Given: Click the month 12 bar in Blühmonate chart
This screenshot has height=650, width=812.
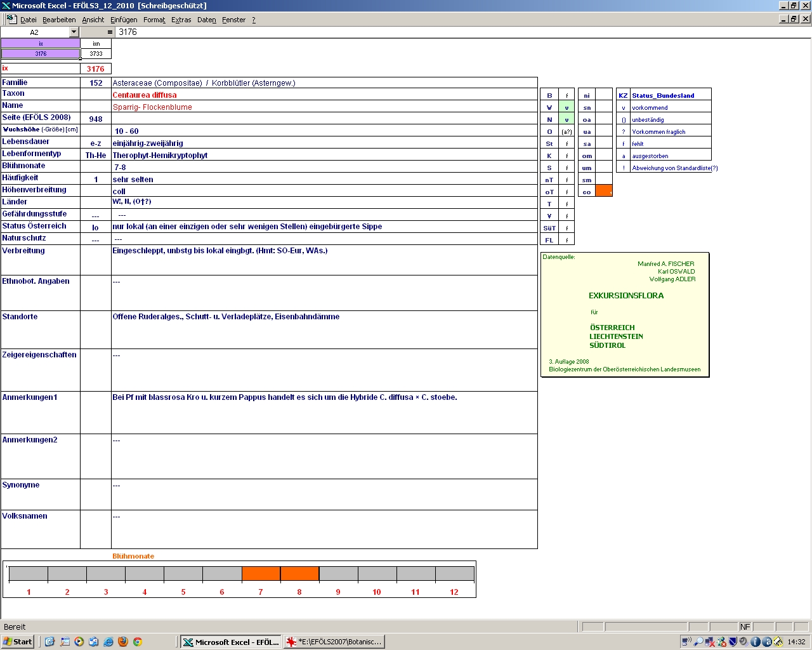Looking at the screenshot, I should (454, 574).
